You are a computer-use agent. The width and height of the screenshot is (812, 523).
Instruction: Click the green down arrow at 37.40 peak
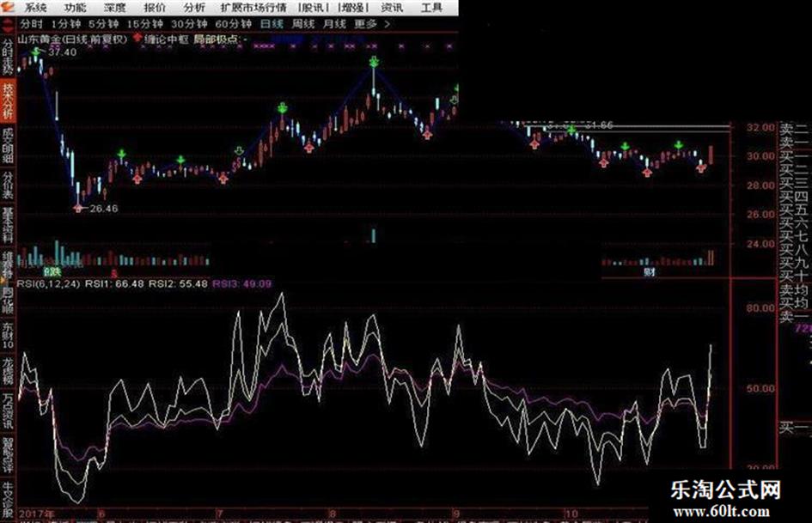[x=36, y=53]
